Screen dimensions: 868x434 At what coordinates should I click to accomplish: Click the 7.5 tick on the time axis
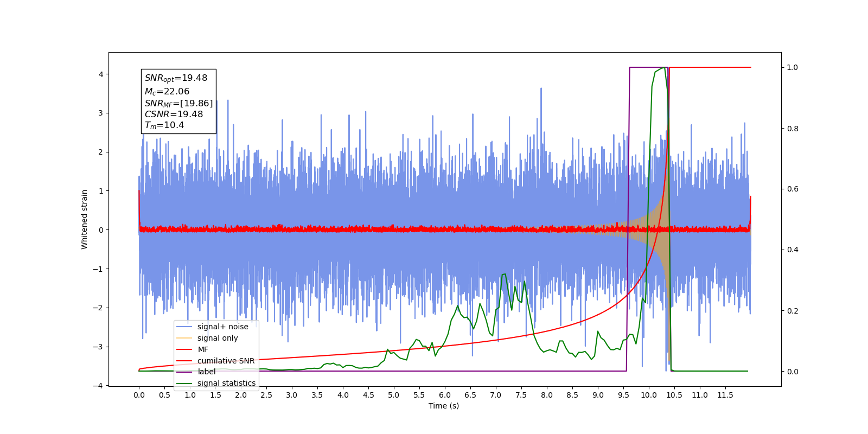click(x=521, y=395)
